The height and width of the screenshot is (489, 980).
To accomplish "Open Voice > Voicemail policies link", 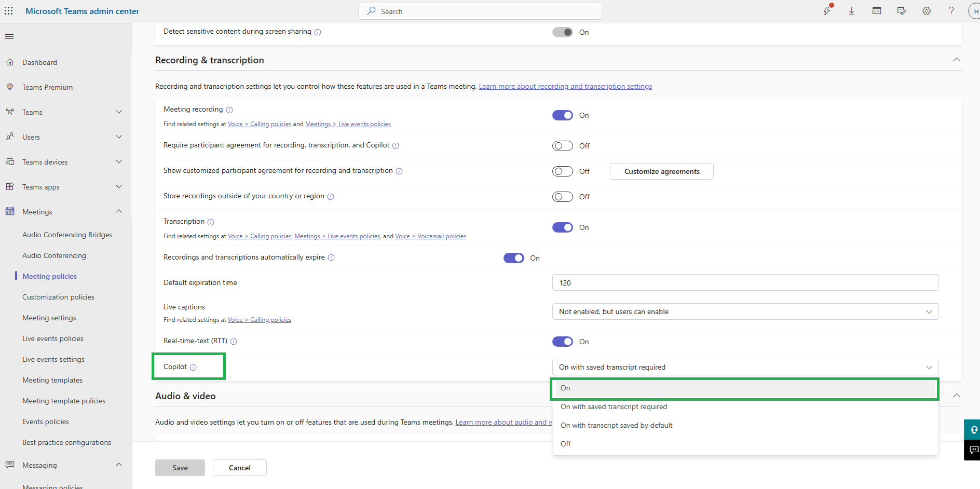I will 431,236.
